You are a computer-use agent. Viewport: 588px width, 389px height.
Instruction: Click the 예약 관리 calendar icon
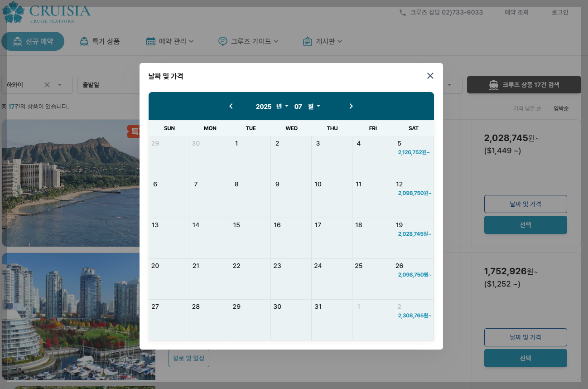151,41
